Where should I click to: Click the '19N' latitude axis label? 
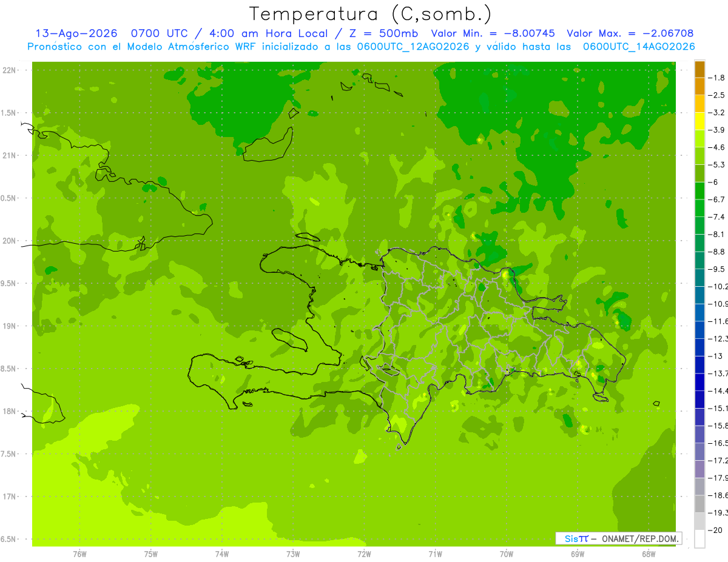pyautogui.click(x=10, y=326)
